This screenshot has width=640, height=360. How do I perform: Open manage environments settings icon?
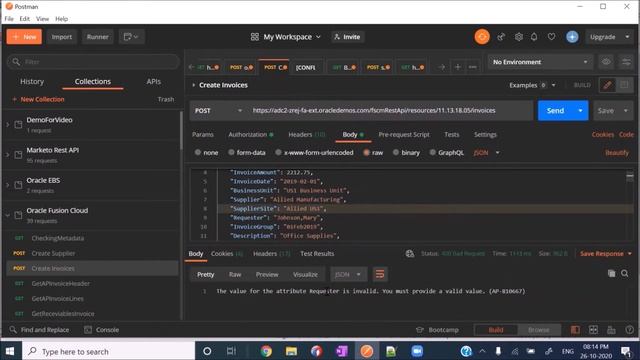(x=626, y=62)
